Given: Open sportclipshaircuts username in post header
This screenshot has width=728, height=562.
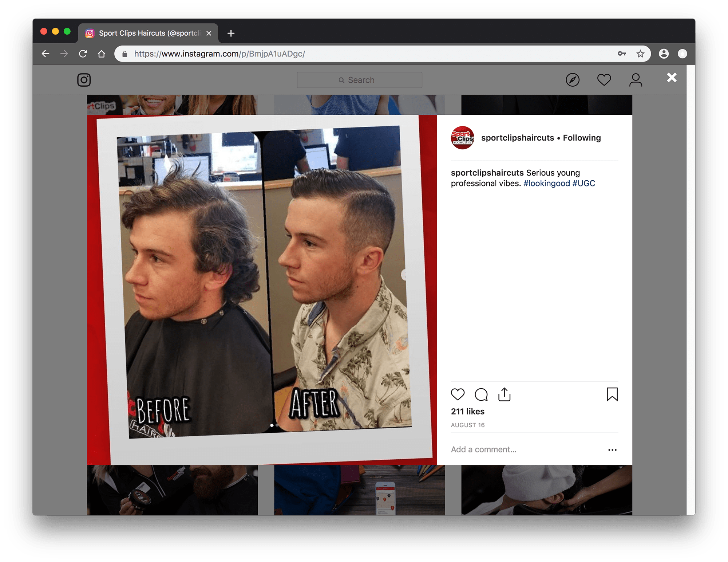Looking at the screenshot, I should [x=517, y=138].
